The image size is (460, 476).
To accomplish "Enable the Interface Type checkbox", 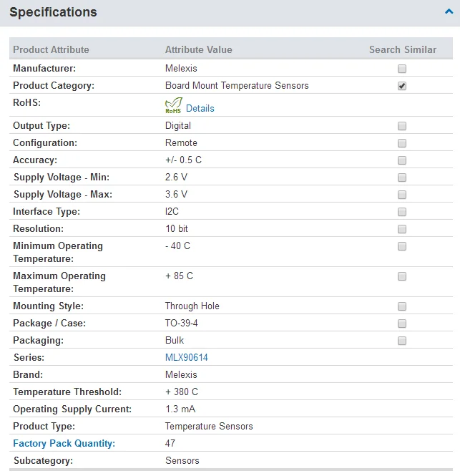I will (402, 212).
